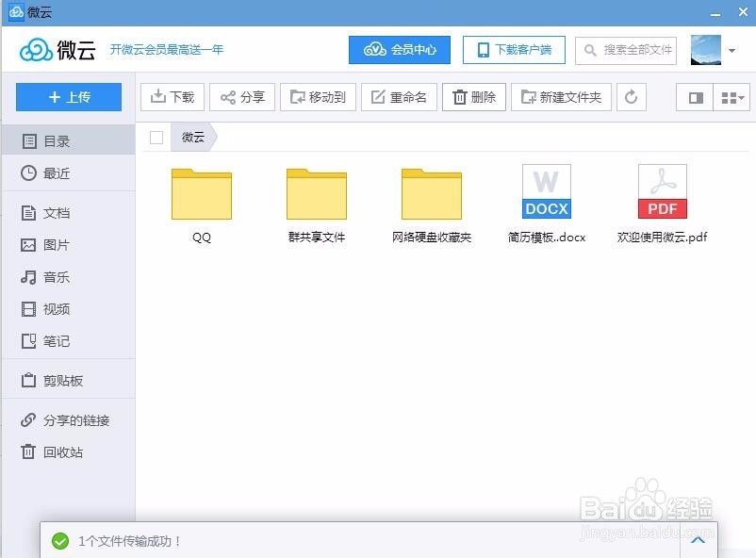Click the Weiyun membership promo link
The height and width of the screenshot is (558, 756).
166,49
